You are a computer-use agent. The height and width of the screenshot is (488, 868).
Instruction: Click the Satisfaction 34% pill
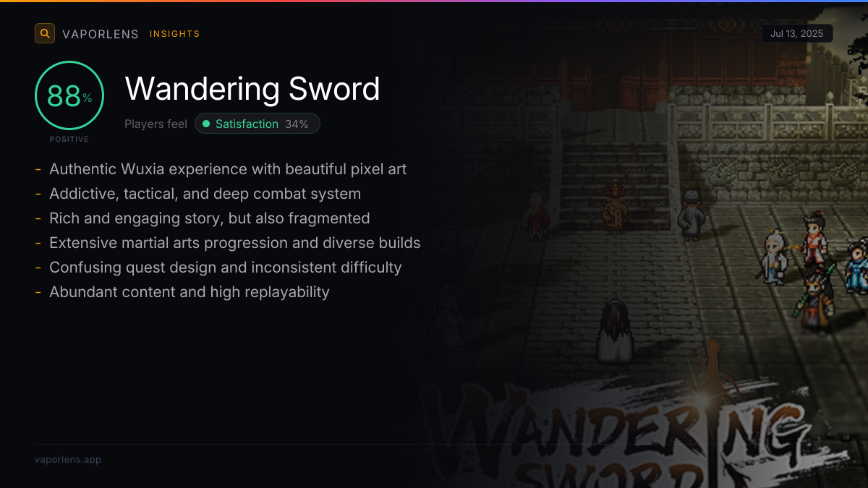258,124
